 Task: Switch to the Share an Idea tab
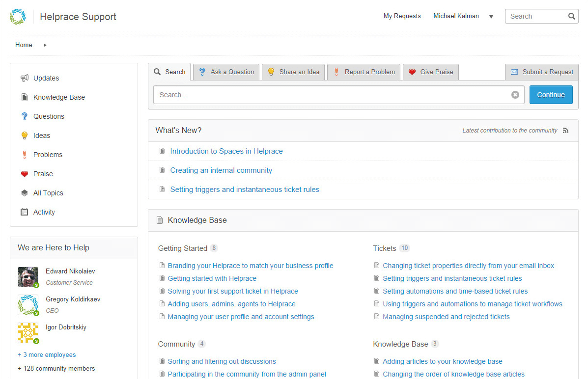click(x=293, y=72)
